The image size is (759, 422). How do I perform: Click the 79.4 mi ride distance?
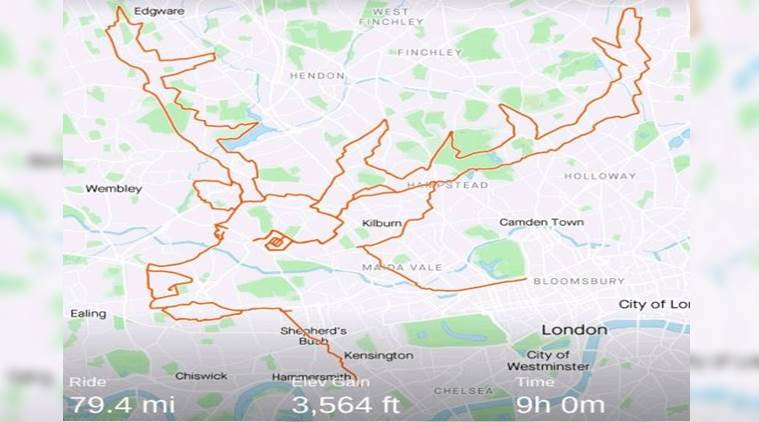pos(122,405)
